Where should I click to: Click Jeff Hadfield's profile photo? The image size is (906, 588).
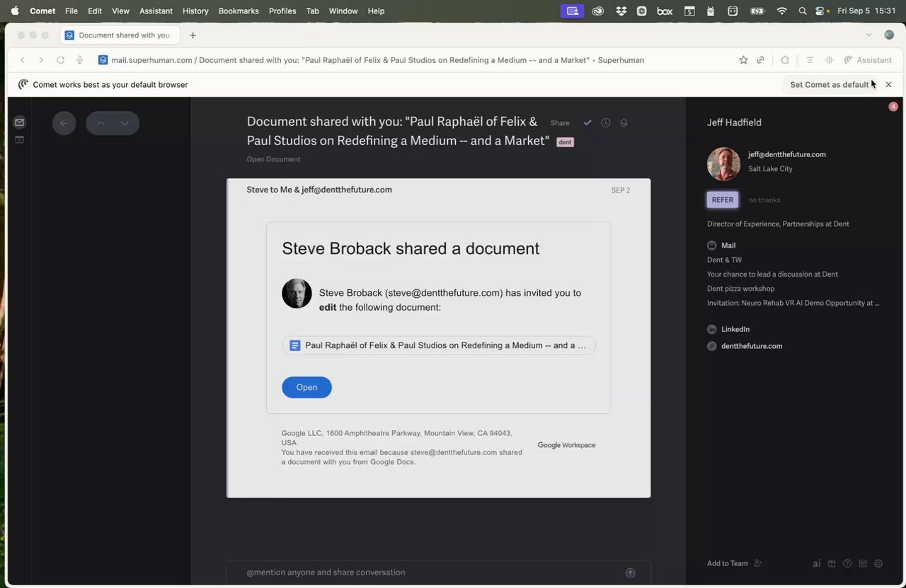(723, 164)
